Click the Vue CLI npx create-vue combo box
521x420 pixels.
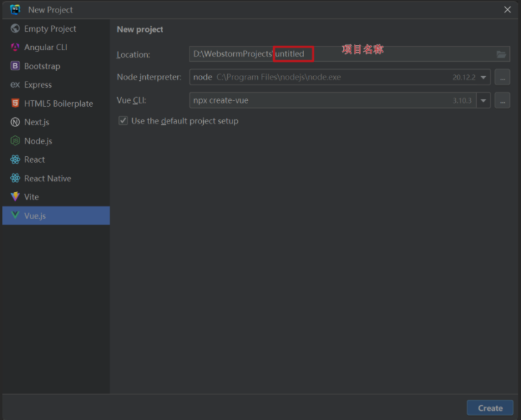tap(326, 101)
